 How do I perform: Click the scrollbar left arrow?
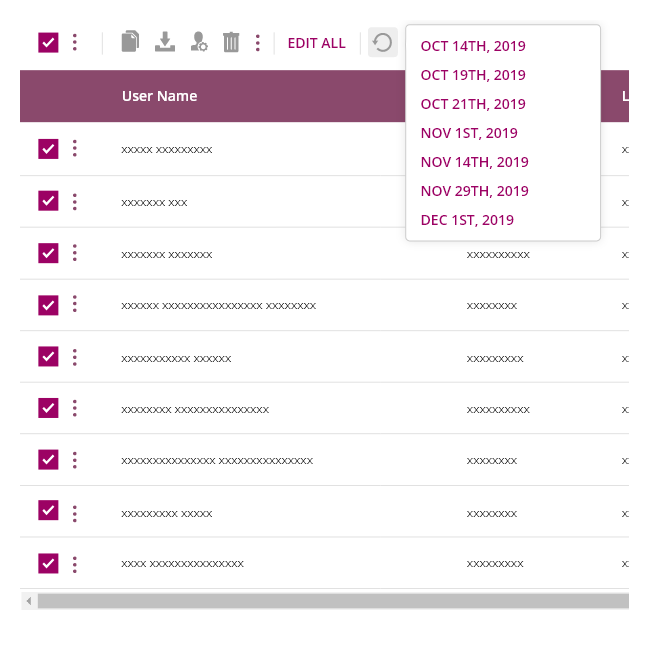point(29,601)
